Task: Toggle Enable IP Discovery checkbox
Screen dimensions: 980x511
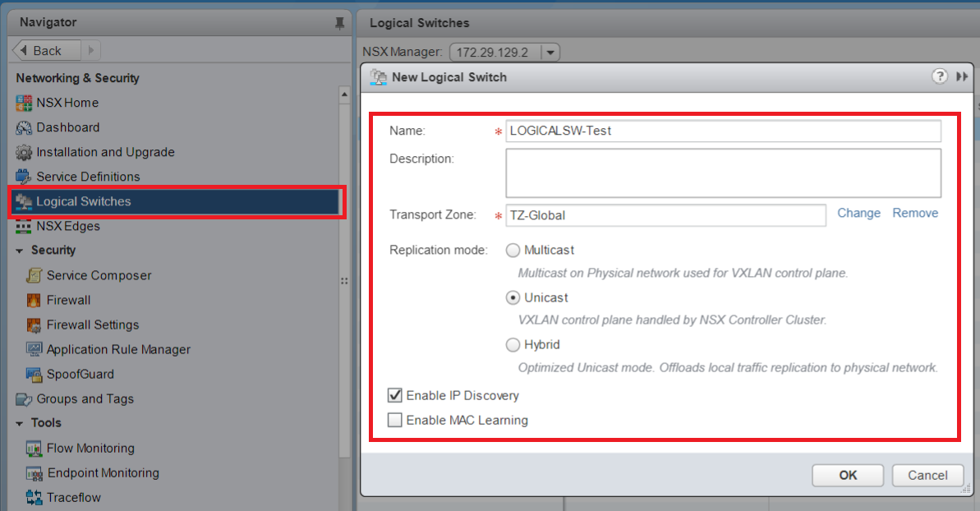Action: coord(395,395)
